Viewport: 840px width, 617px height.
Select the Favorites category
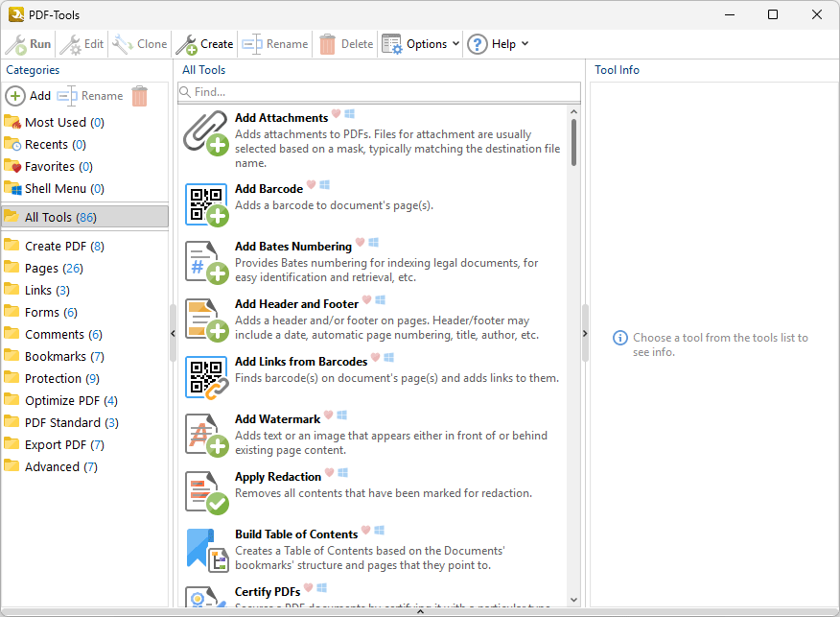pyautogui.click(x=84, y=167)
